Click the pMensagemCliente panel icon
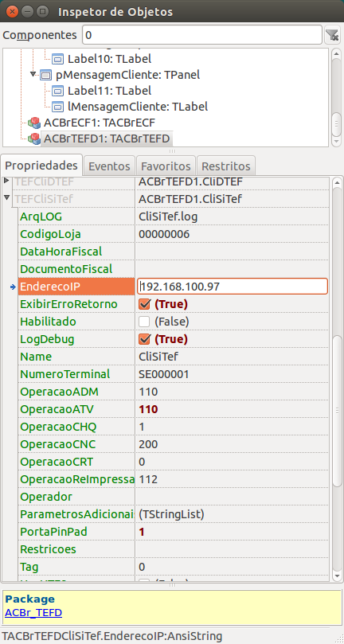This screenshot has height=644, width=344. [x=46, y=75]
